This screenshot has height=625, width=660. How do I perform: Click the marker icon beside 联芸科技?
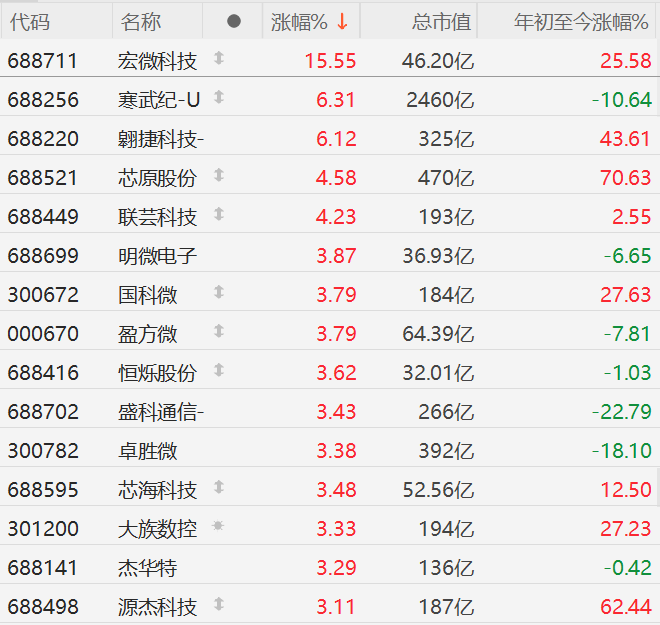click(218, 214)
